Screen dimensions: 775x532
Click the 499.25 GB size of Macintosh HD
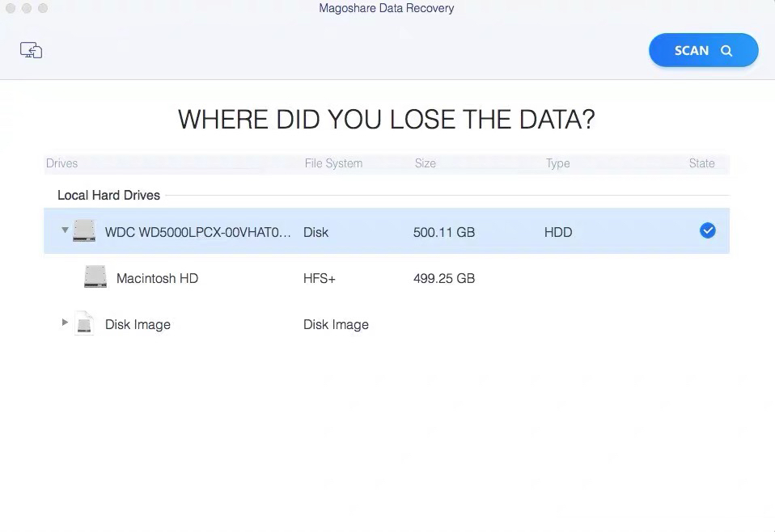click(443, 278)
